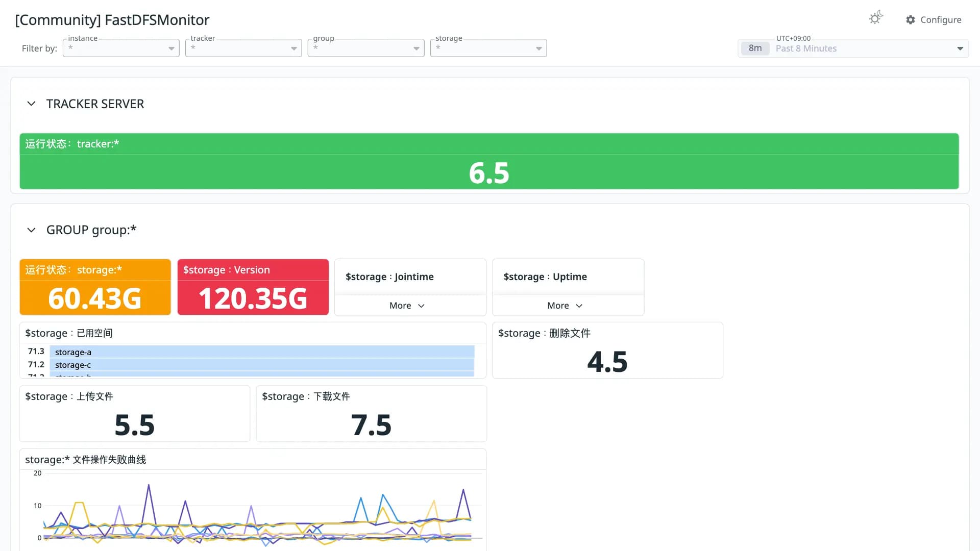Open the Past 8 Minutes time range selector

click(x=853, y=48)
